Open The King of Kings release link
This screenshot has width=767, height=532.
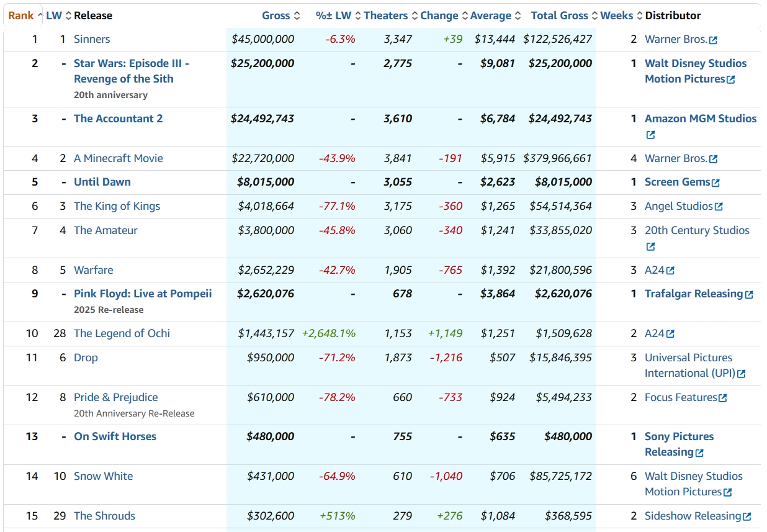click(x=117, y=206)
